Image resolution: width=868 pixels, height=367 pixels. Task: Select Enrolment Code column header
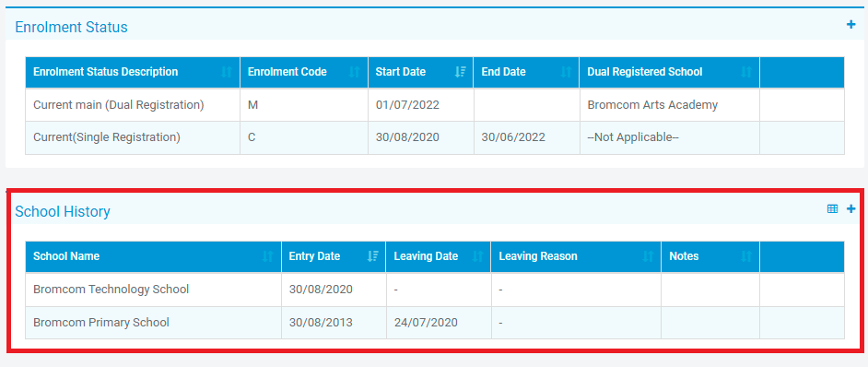tap(304, 72)
